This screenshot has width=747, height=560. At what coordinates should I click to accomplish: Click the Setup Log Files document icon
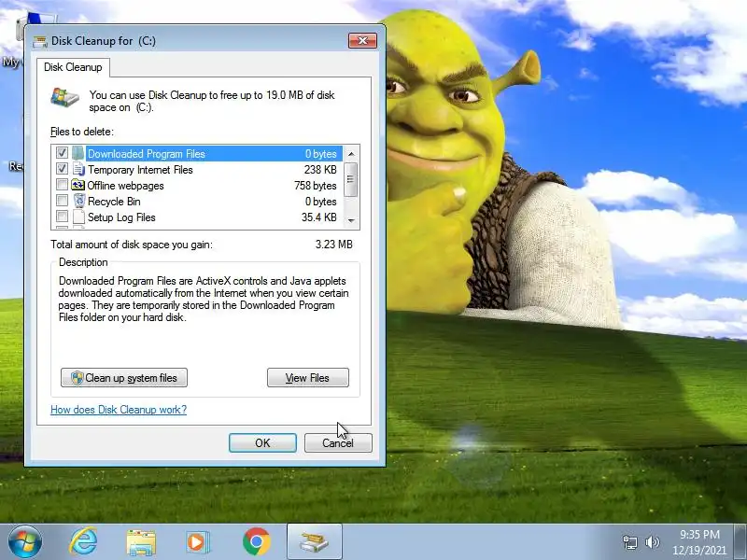[79, 217]
